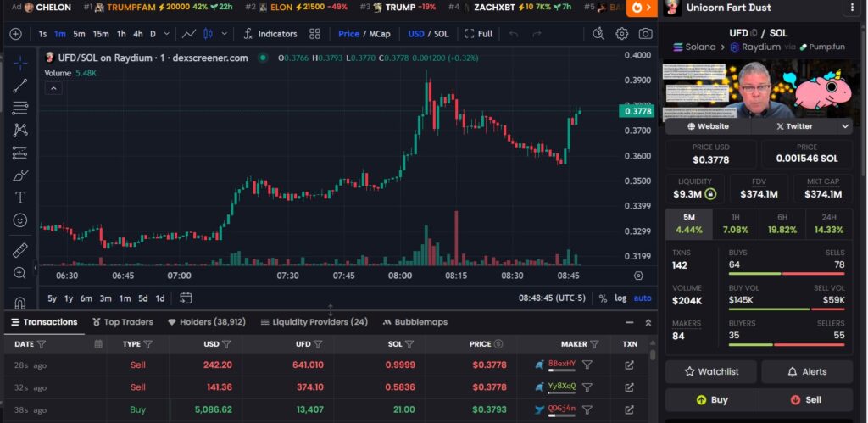
Task: Open the Liquidity Providers (24) tab
Action: click(314, 321)
